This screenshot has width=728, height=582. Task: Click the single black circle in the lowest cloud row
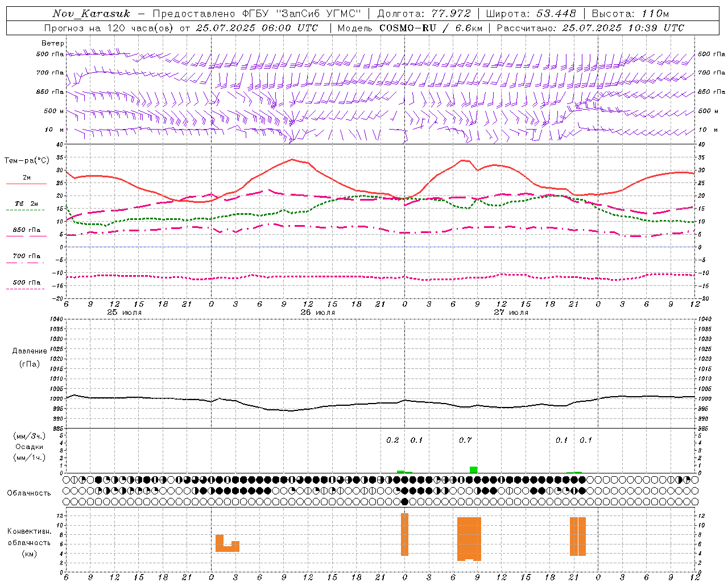tap(404, 501)
